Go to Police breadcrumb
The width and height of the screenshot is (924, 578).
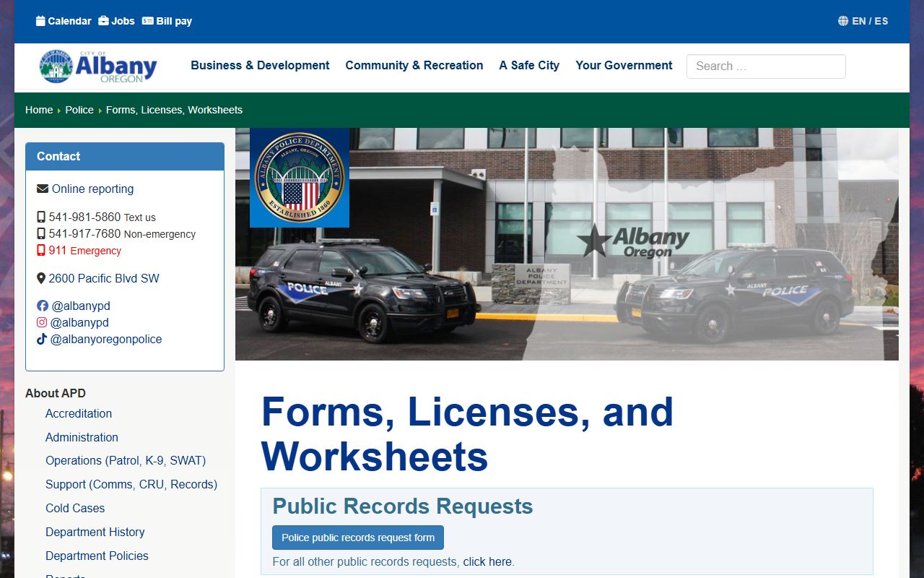pos(79,110)
